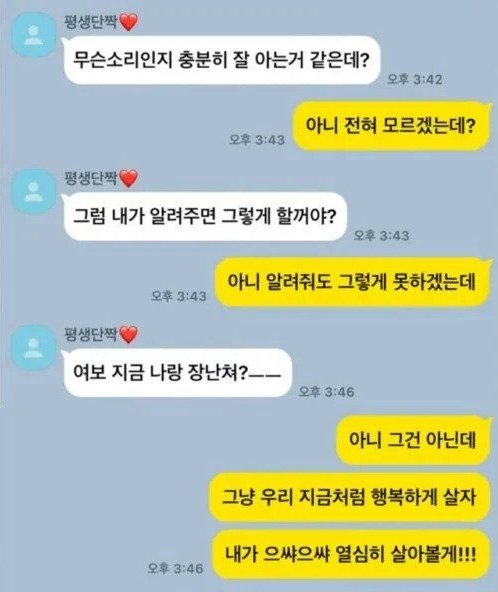The width and height of the screenshot is (498, 592).
Task: Tap the second 평생단짝 profile avatar
Action: tap(33, 192)
